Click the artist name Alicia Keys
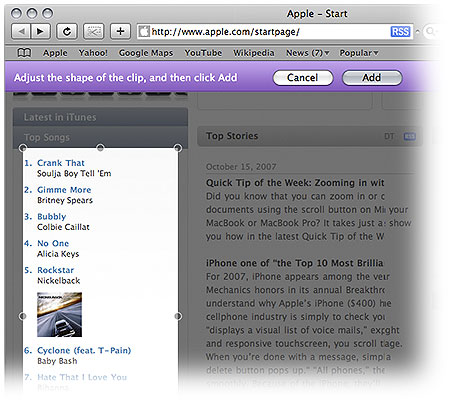Viewport: 450px width, 407px height. 58,254
